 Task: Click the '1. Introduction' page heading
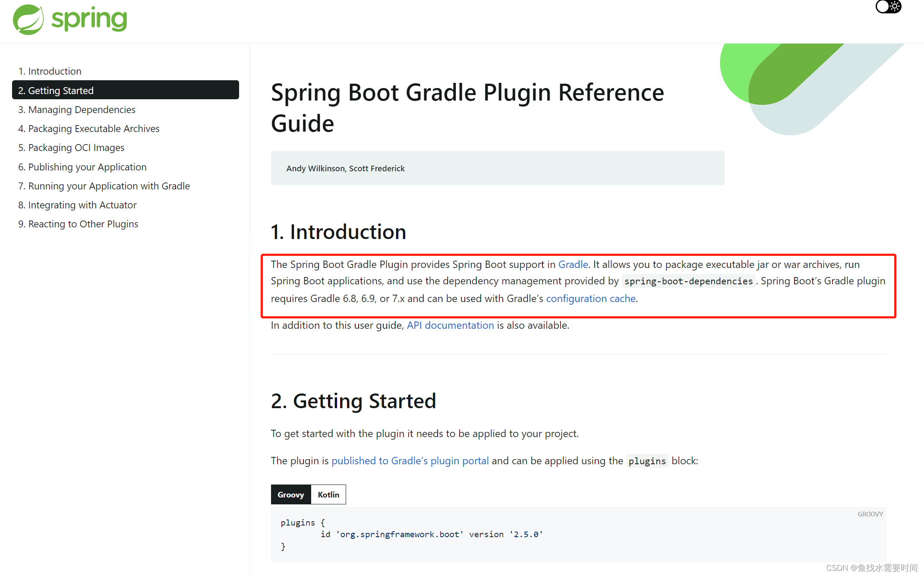(338, 232)
